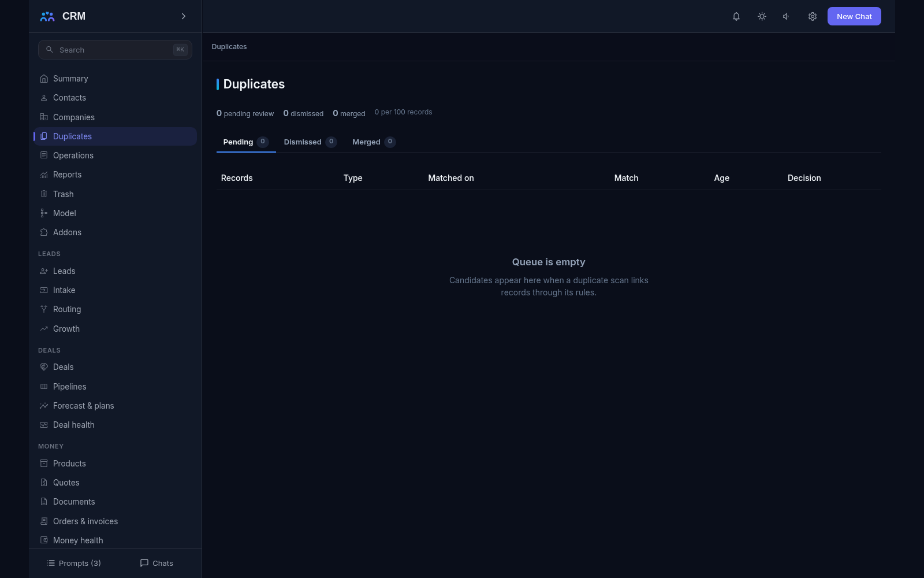Switch to the Merged tab
924x578 pixels.
point(374,142)
